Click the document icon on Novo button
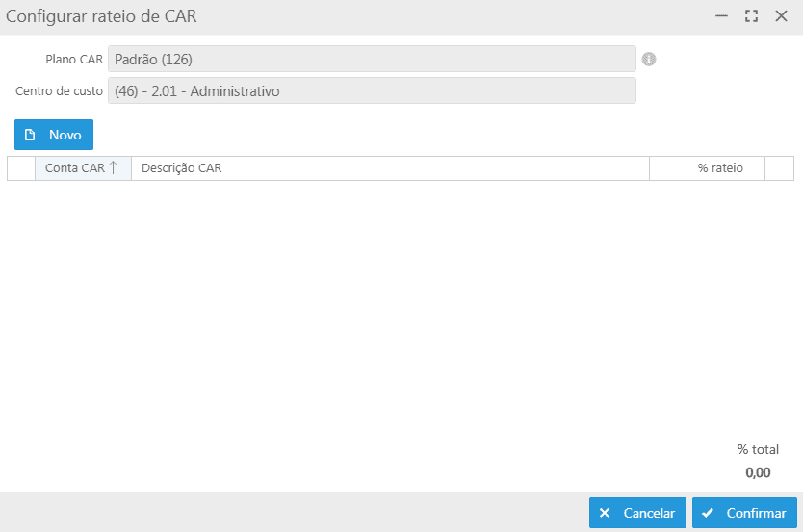 tap(30, 135)
